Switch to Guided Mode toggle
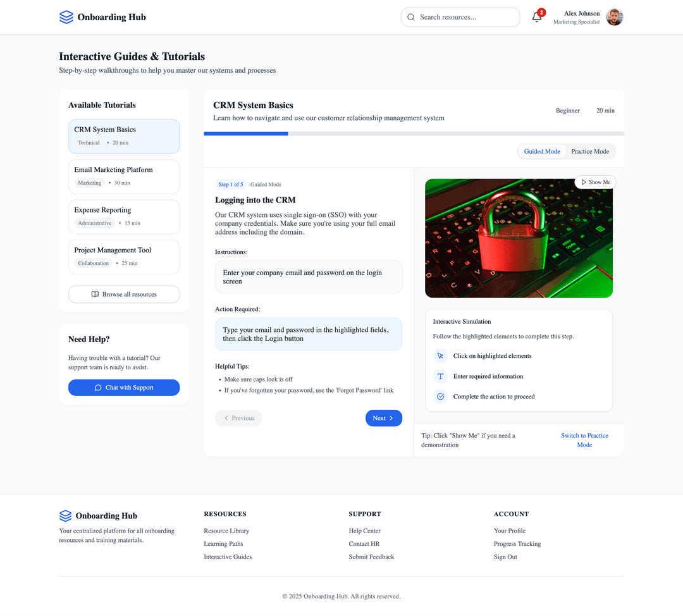683x616 pixels. (542, 151)
